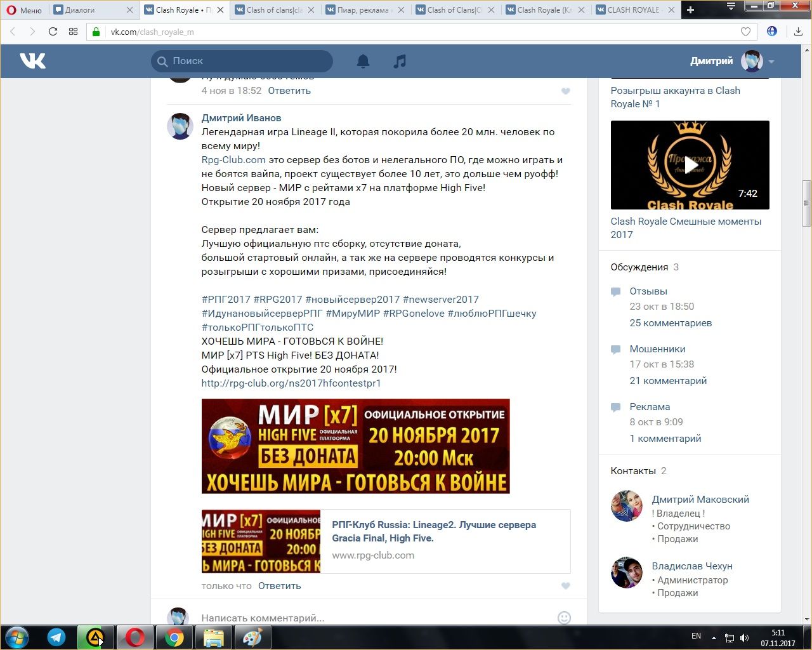The height and width of the screenshot is (650, 812).
Task: Open the rpg-club.org/ns2017hfcontestpr1 link
Action: coord(291,383)
